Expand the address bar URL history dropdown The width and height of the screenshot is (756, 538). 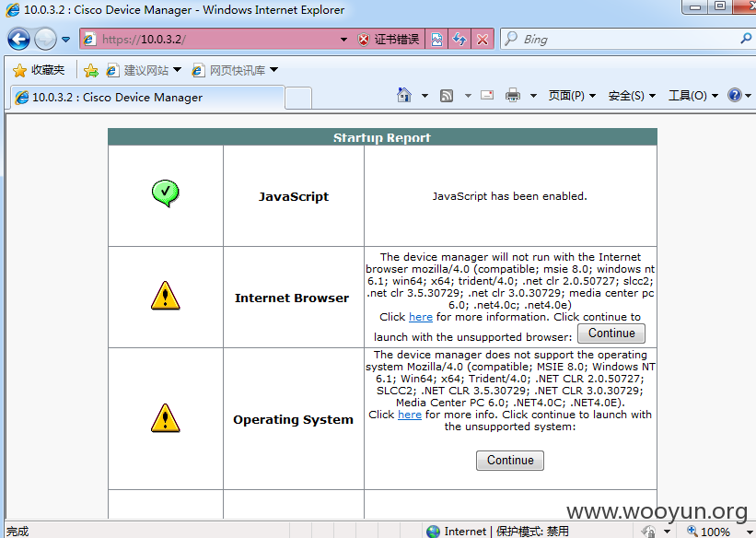(x=343, y=39)
